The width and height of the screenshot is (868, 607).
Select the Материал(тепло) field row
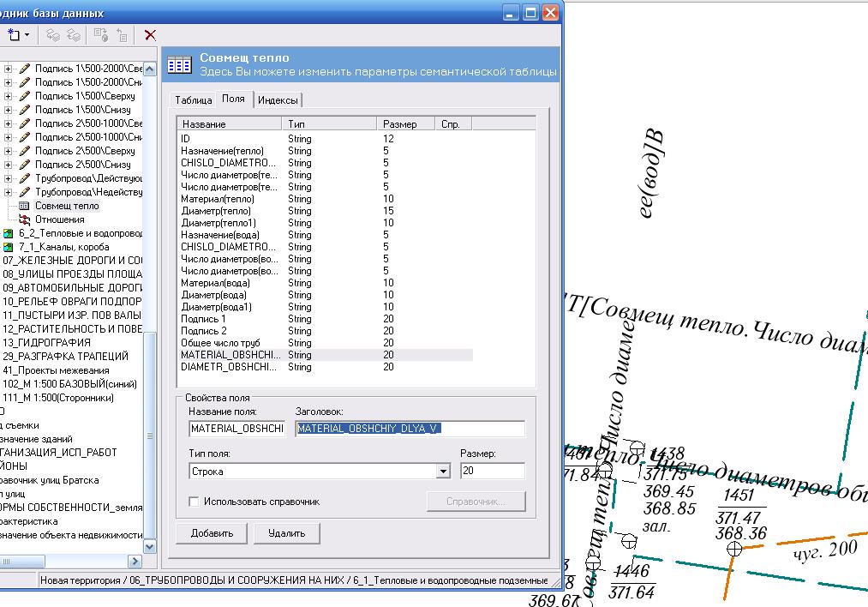click(326, 199)
